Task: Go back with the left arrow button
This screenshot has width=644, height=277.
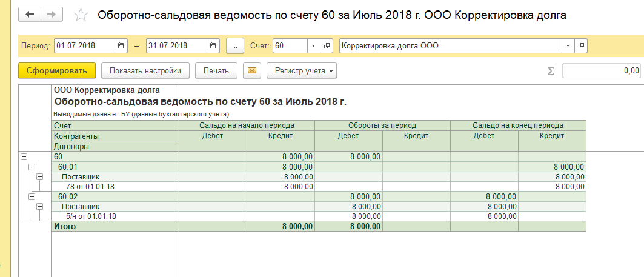Action: point(30,15)
